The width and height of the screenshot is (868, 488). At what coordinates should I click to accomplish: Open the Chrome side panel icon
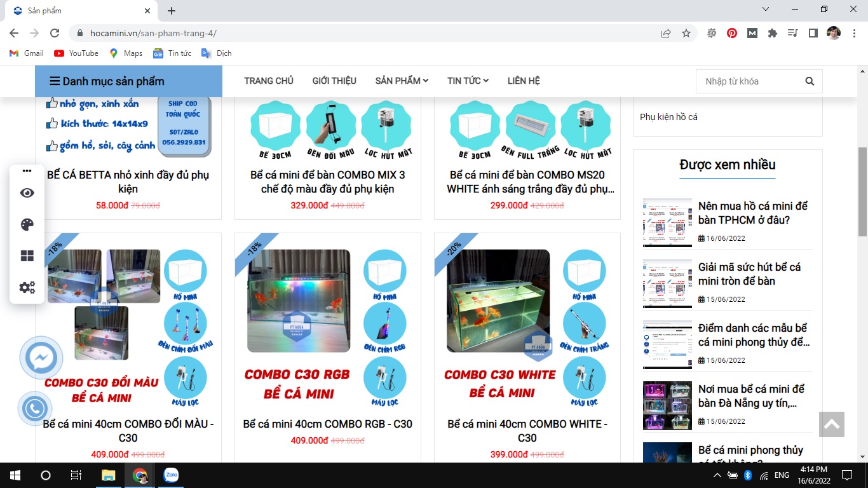(x=813, y=33)
